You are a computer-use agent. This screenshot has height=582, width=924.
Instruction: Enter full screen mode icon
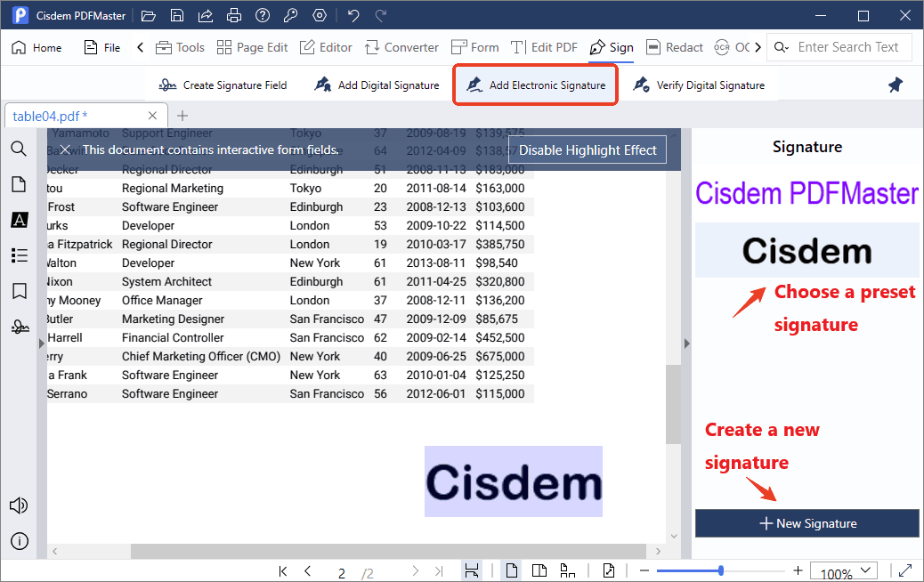pos(905,570)
